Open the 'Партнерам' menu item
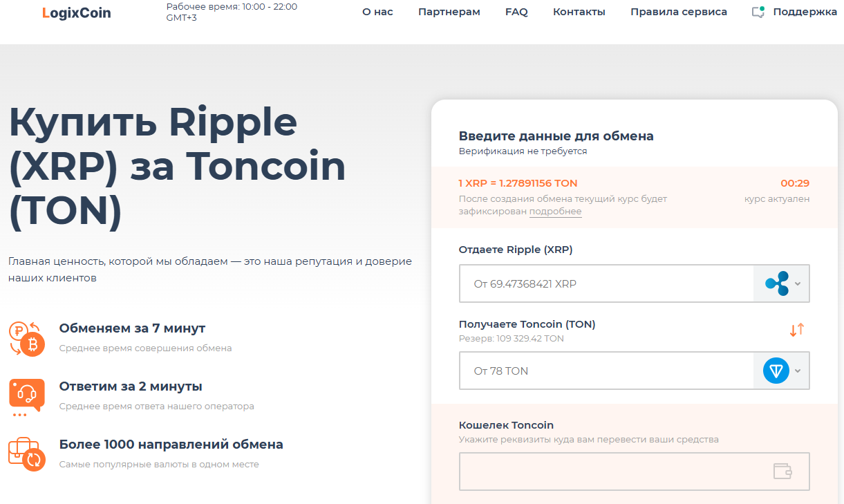 tap(449, 11)
